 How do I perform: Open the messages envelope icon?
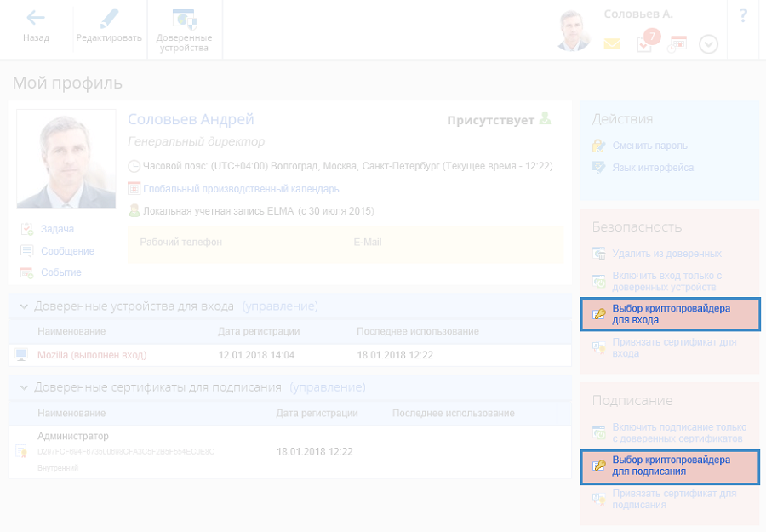612,44
